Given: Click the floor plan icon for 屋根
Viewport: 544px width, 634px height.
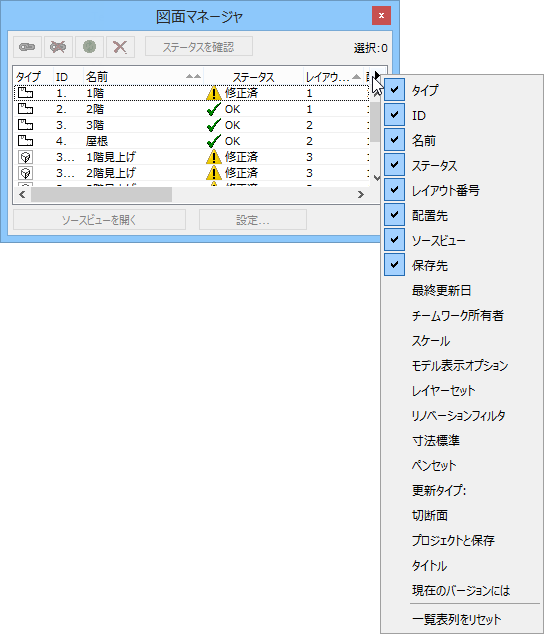Looking at the screenshot, I should [x=25, y=141].
